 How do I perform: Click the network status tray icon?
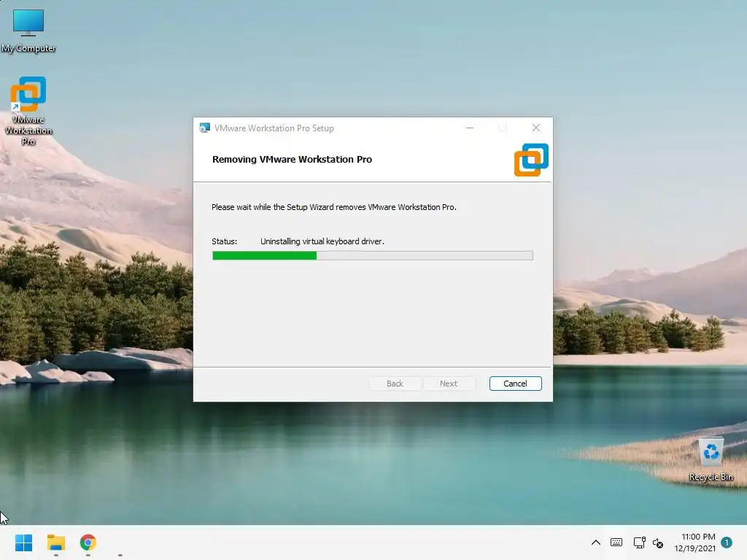639,542
